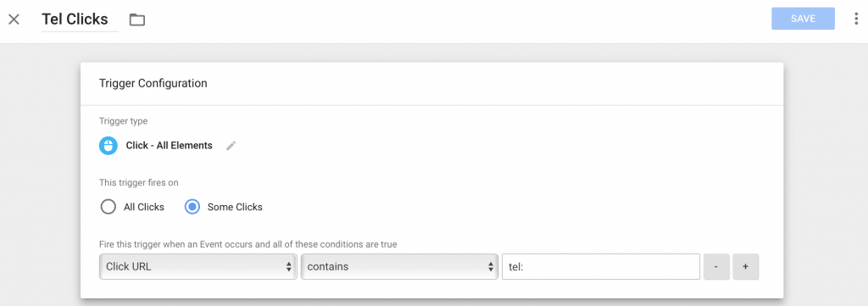Click the Click - All Elements label
This screenshot has height=306, width=868.
click(169, 146)
